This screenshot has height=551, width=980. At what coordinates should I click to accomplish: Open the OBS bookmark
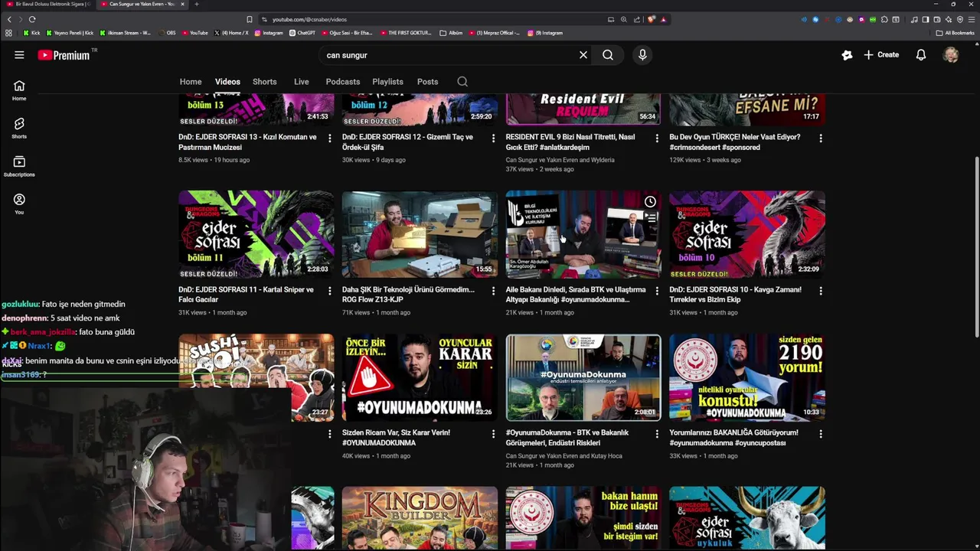tap(167, 33)
